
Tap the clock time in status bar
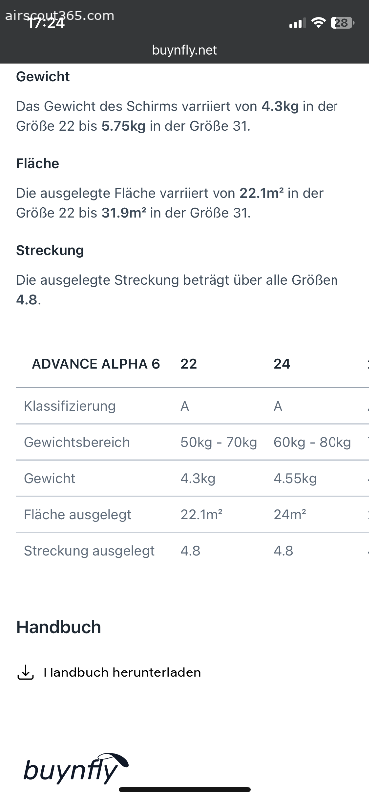coord(46,23)
